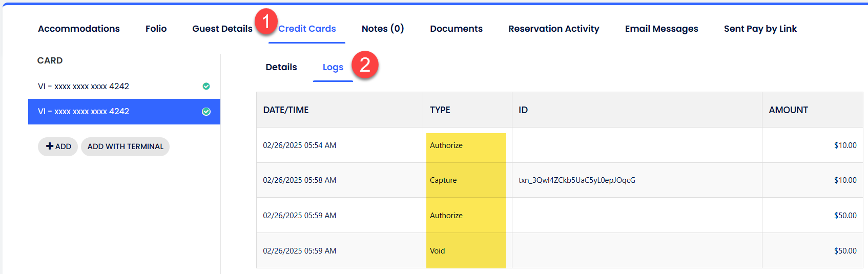Click the green checkmark on the first card

[x=206, y=86]
